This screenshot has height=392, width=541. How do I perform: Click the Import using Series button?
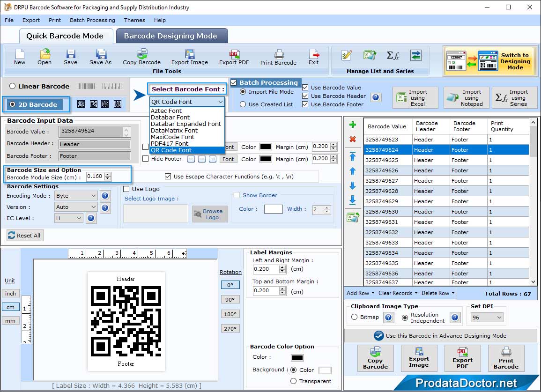pos(514,98)
